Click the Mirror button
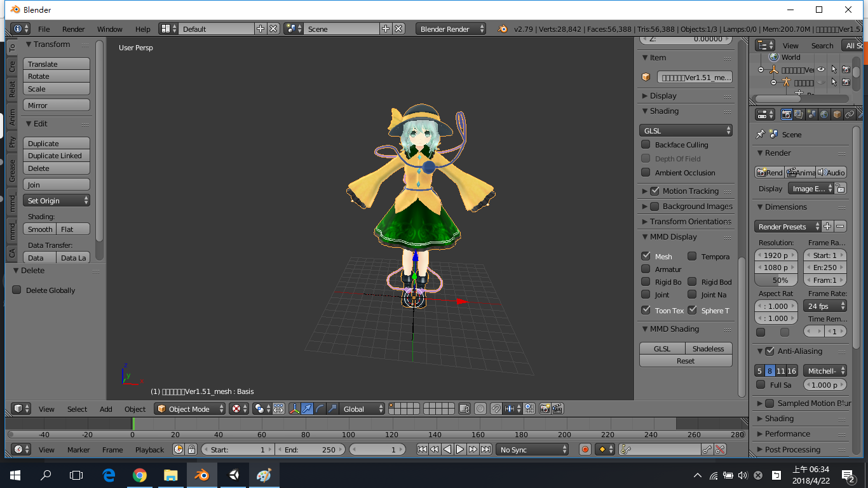 (57, 105)
